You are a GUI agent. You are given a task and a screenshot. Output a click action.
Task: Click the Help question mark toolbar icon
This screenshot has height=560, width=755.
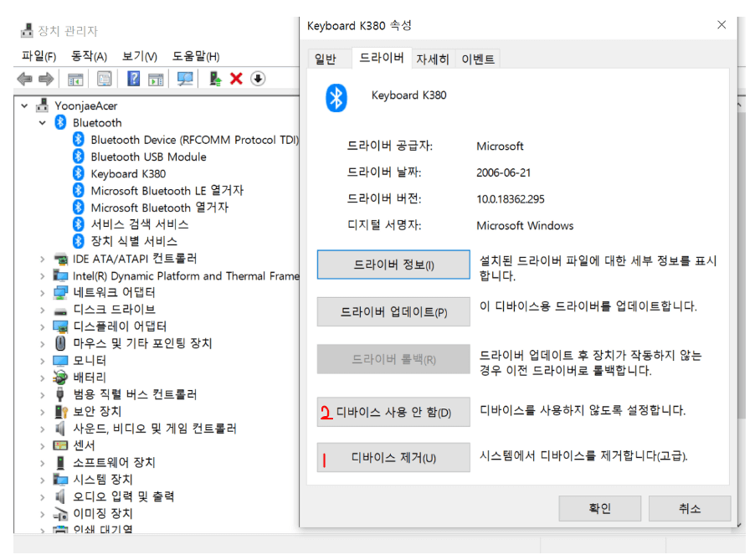(x=133, y=78)
